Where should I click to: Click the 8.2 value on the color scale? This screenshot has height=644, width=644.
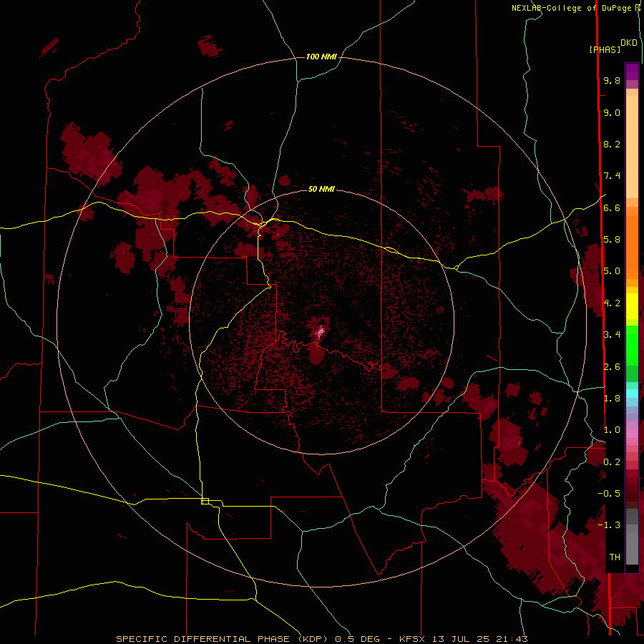click(612, 145)
